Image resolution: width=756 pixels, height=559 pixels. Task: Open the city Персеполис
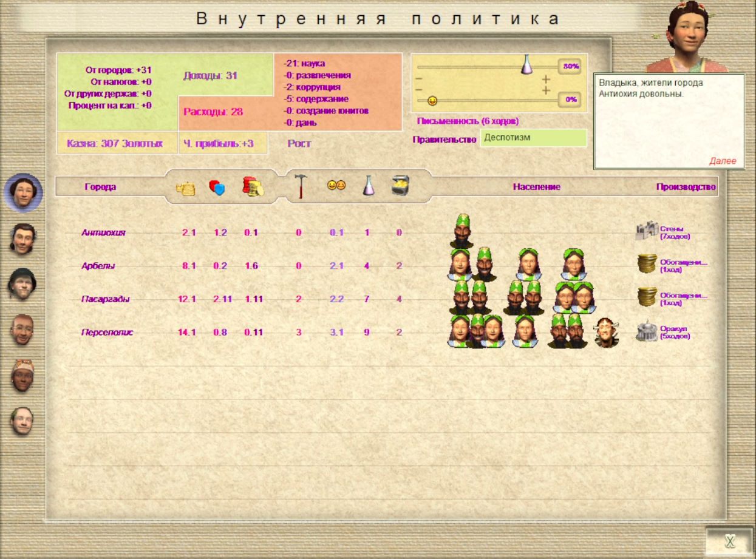click(x=107, y=333)
